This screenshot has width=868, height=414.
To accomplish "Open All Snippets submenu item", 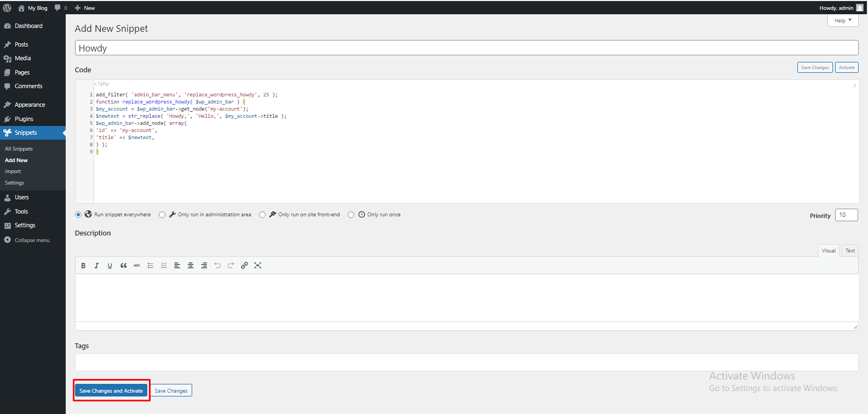I will click(19, 149).
